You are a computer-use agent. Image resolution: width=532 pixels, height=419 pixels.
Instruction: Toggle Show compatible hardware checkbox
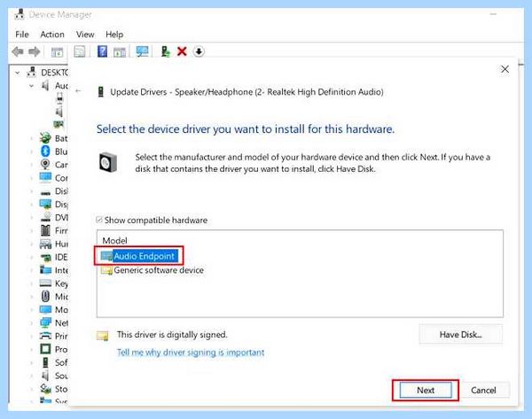[99, 220]
